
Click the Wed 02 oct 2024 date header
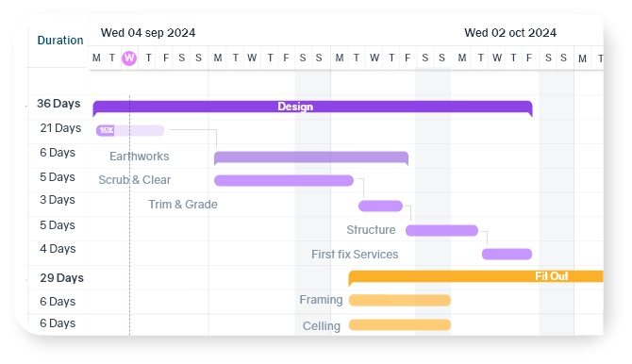pyautogui.click(x=510, y=33)
